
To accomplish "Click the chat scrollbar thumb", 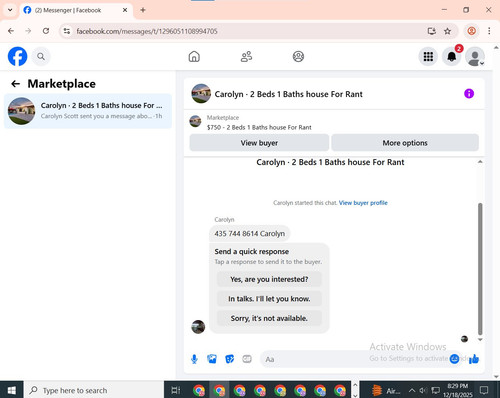I will tap(480, 268).
